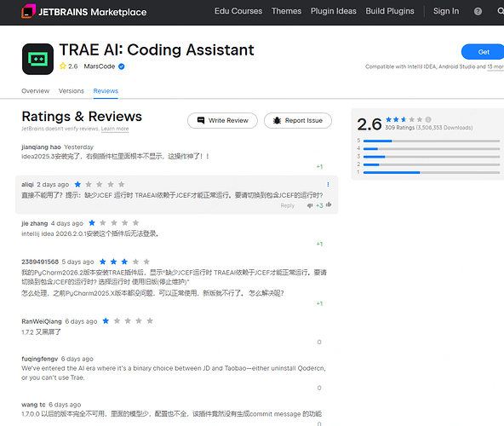Open the three-dot menu on aliqi's review

[328, 184]
